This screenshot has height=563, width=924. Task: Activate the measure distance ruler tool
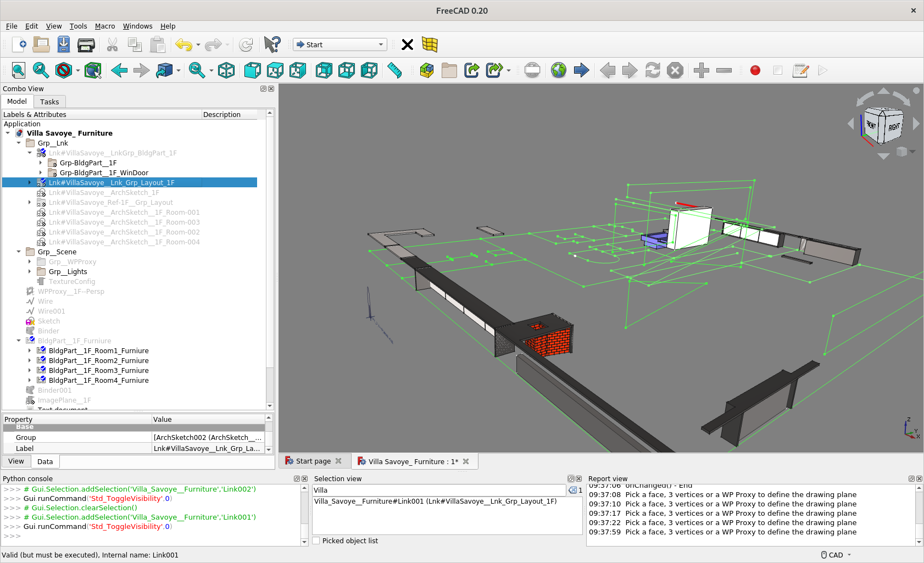tap(394, 70)
